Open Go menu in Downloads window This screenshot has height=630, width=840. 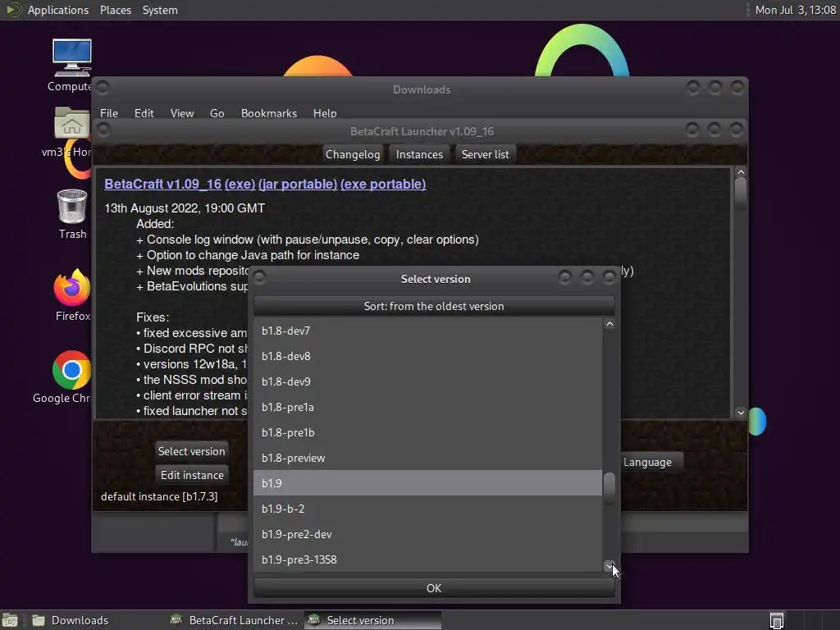click(217, 113)
